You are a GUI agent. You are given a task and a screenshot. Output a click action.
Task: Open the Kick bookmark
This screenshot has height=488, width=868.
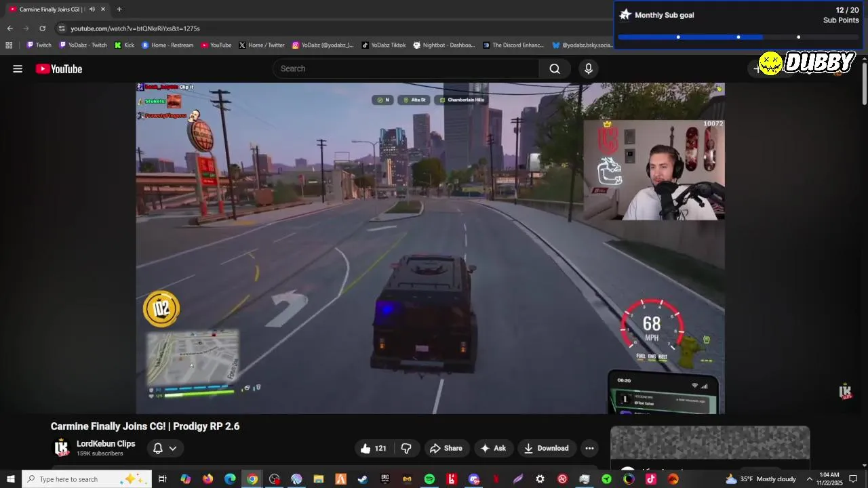tap(124, 45)
